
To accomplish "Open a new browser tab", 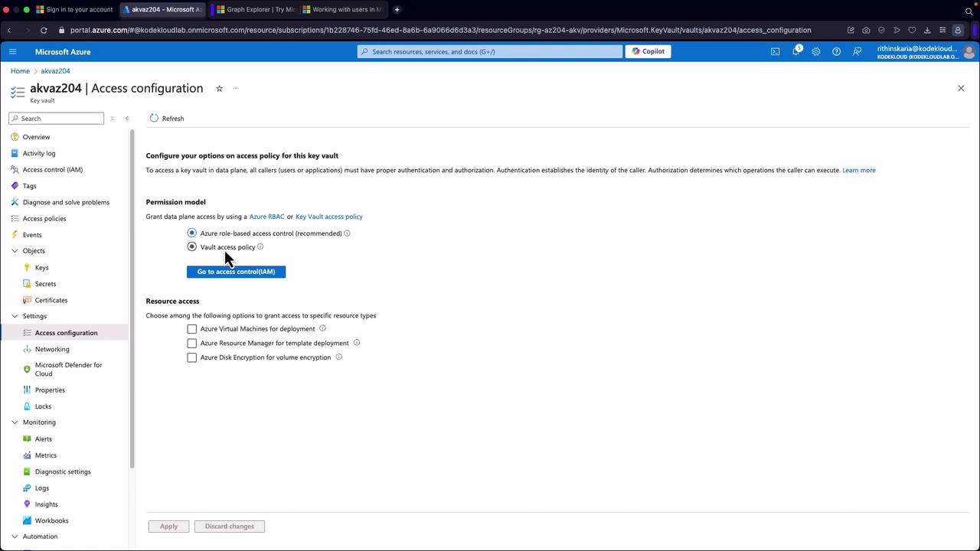I will [397, 9].
